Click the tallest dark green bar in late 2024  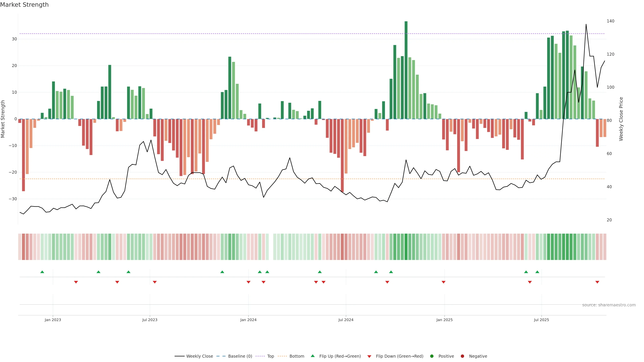(x=406, y=70)
